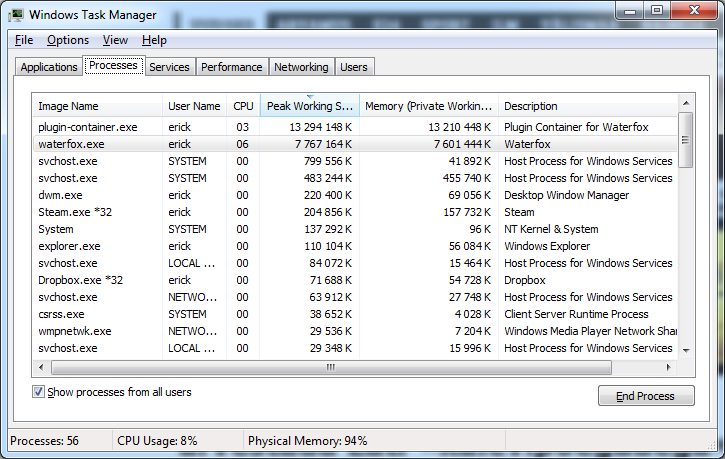
Task: Click Plugin Container for Waterfox description
Action: click(x=576, y=127)
